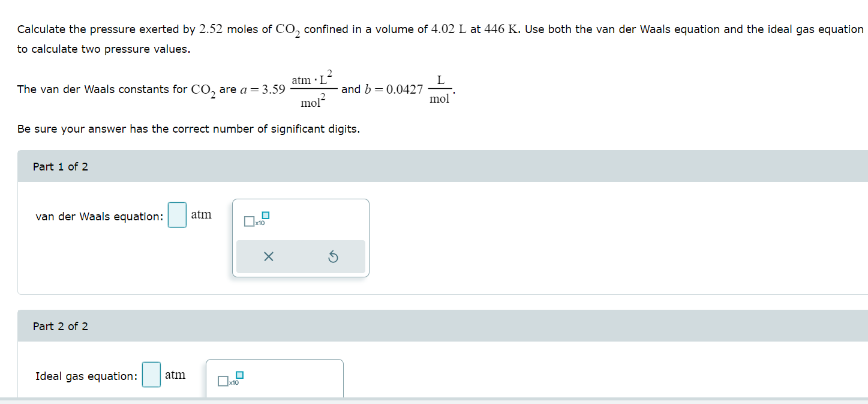
Task: Click inside the van der Waals answer box
Action: [177, 215]
